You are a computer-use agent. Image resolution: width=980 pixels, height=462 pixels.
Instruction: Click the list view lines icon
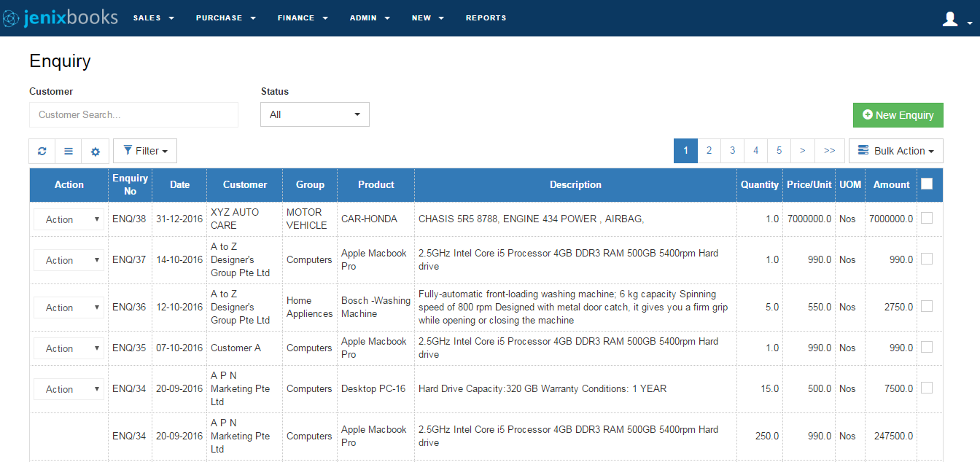[x=69, y=151]
